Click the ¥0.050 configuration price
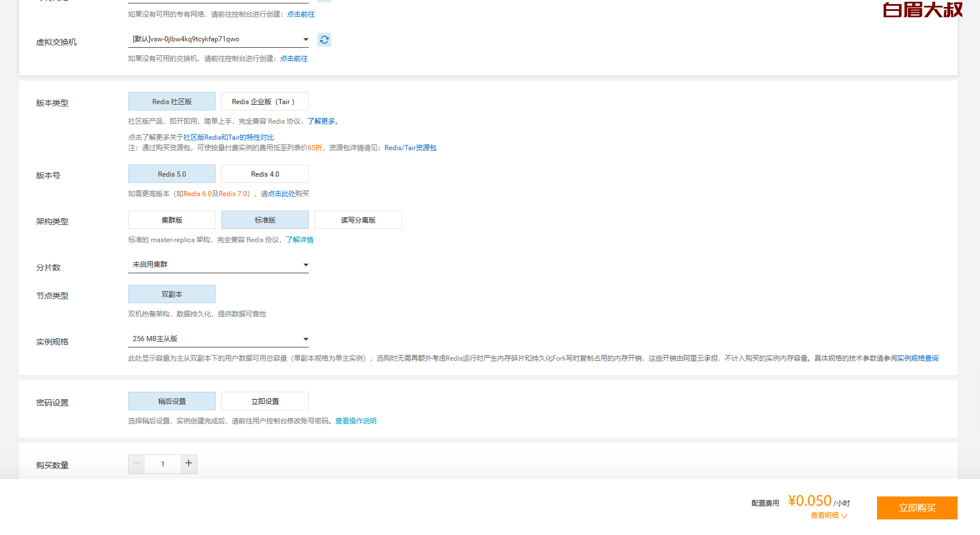Screen dimensions: 980x535 pos(810,501)
